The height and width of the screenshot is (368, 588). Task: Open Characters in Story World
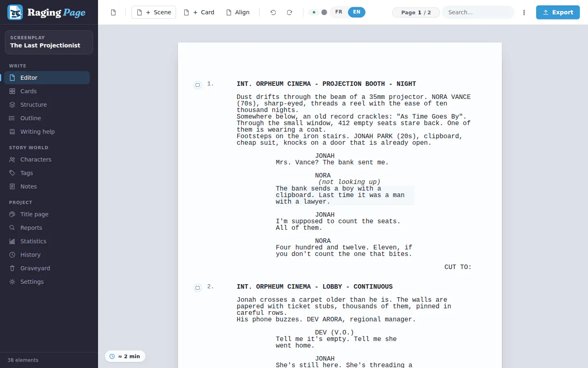tap(47, 159)
